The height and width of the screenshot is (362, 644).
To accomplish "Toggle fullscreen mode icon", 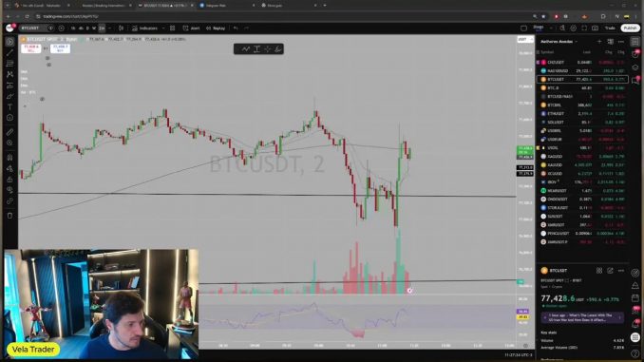I will [x=584, y=28].
